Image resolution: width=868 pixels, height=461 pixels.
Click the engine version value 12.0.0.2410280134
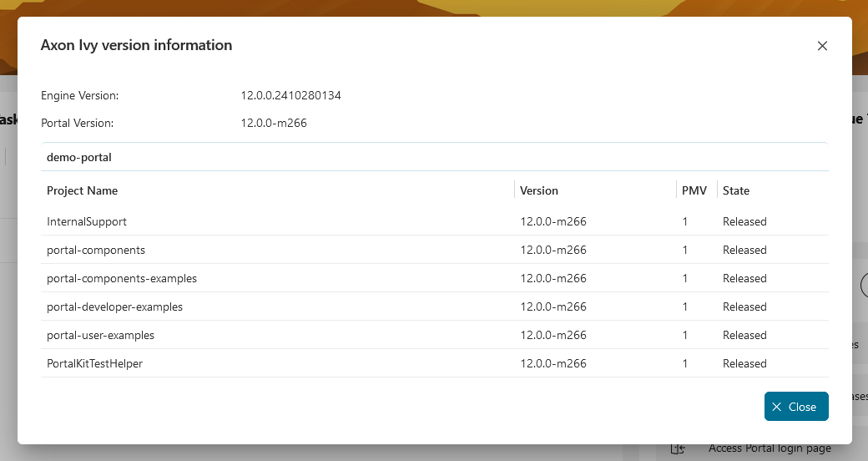point(290,95)
